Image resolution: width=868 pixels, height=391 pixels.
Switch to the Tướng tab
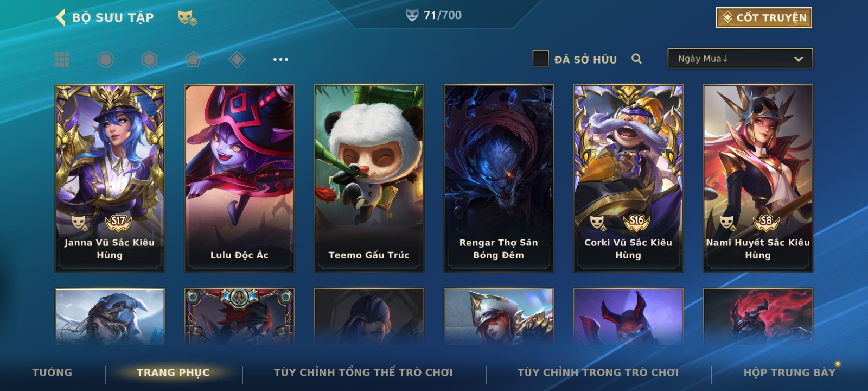[52, 373]
